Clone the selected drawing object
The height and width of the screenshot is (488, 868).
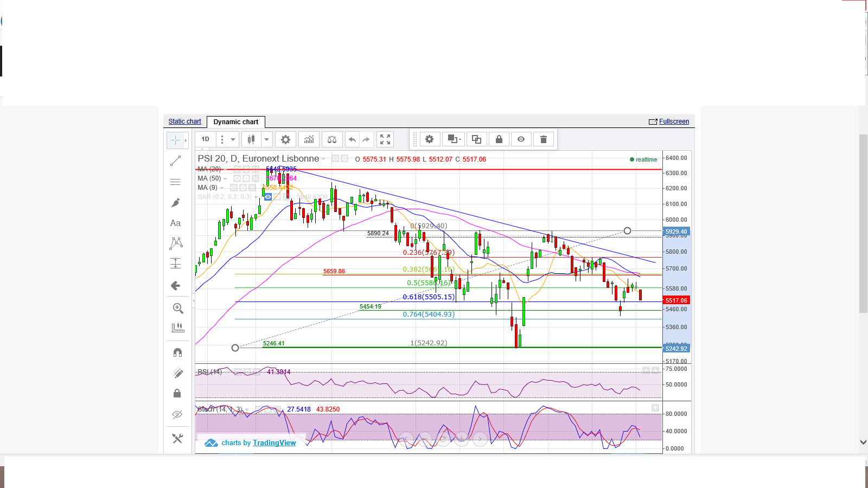pos(476,139)
